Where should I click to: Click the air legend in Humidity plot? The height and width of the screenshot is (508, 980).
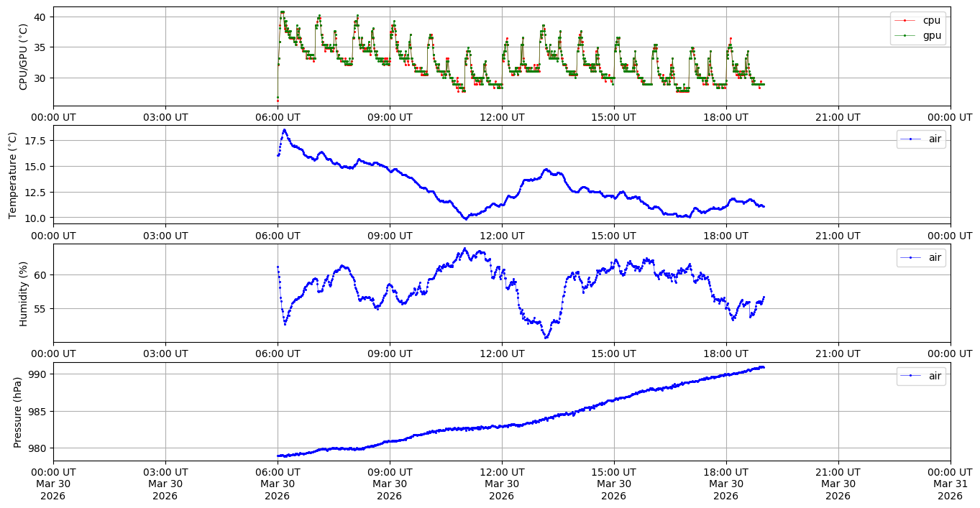click(x=934, y=257)
